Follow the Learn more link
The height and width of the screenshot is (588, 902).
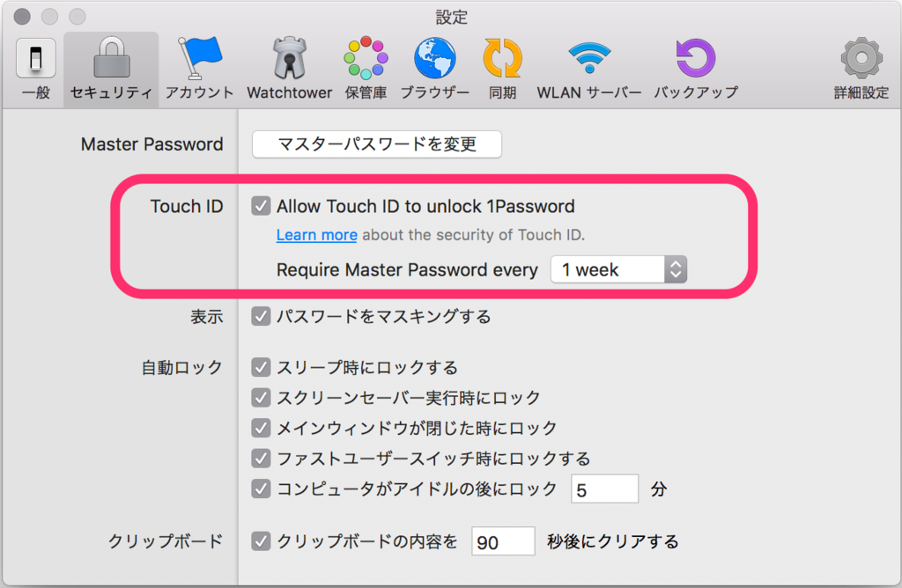click(316, 234)
